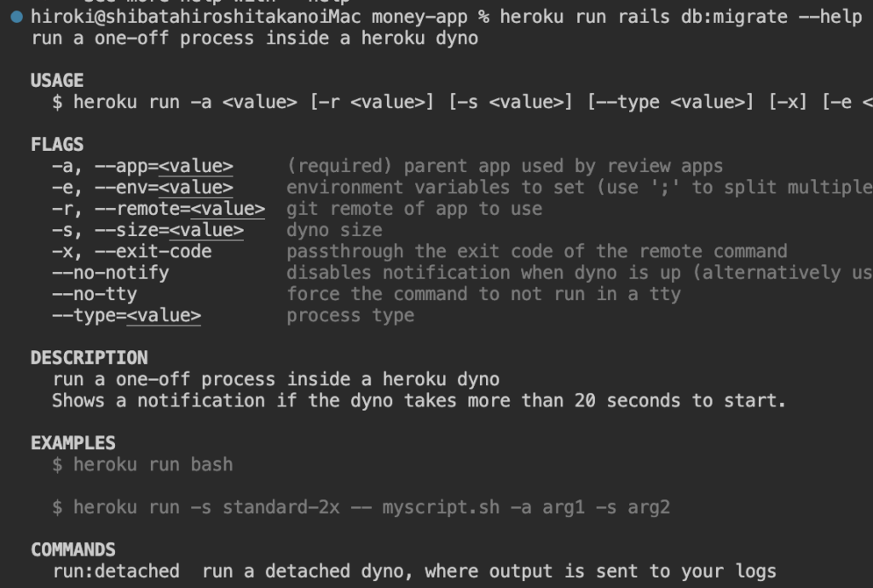Screen dimensions: 873x588
Task: Click the run:detached command name
Action: [x=116, y=571]
